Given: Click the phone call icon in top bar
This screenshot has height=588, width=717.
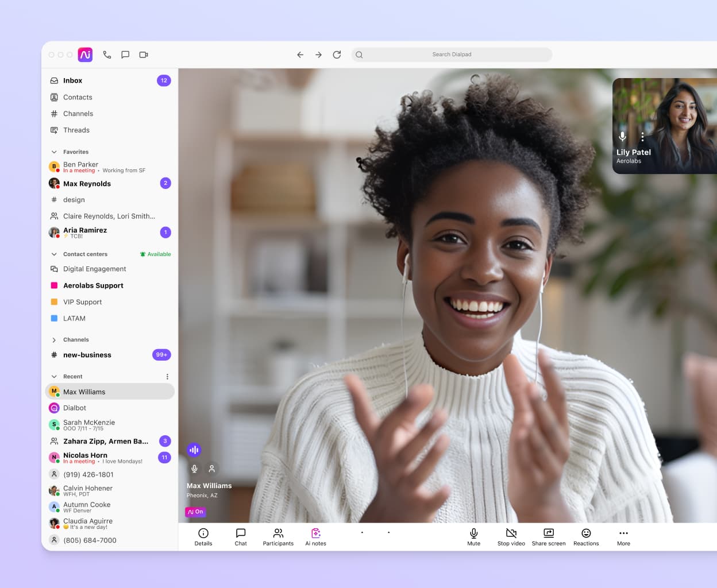Looking at the screenshot, I should 107,55.
